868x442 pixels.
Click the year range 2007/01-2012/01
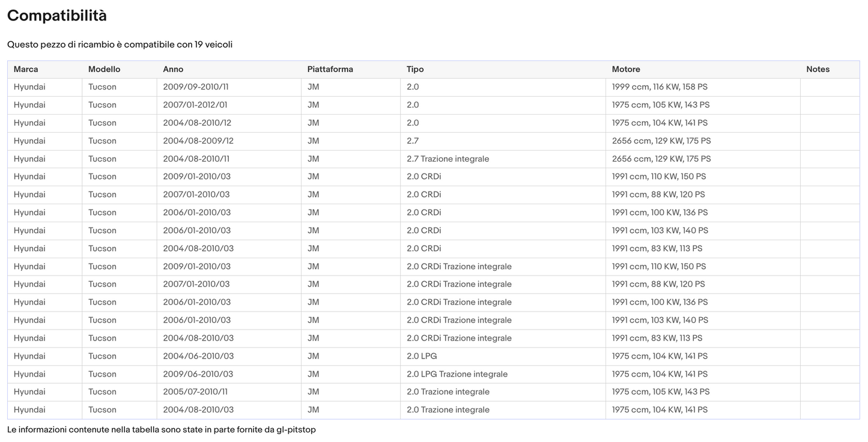[195, 105]
